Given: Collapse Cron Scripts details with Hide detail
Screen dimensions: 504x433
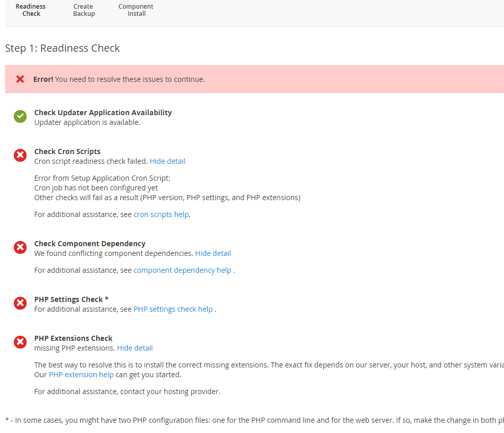Looking at the screenshot, I should coord(167,161).
